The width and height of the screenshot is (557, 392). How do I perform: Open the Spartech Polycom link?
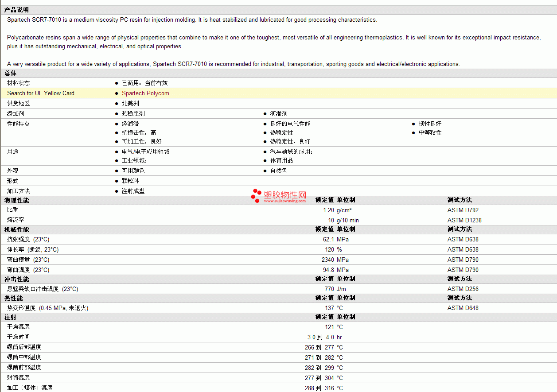[145, 93]
